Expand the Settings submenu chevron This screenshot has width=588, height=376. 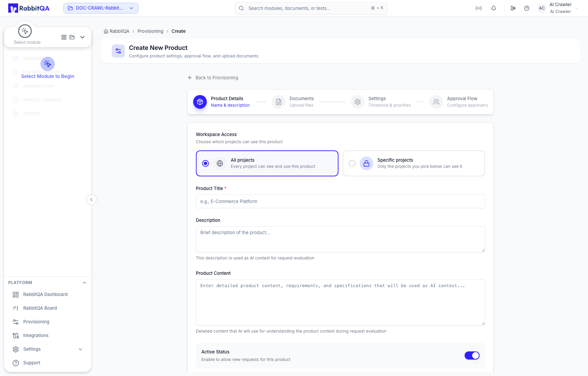click(x=80, y=349)
